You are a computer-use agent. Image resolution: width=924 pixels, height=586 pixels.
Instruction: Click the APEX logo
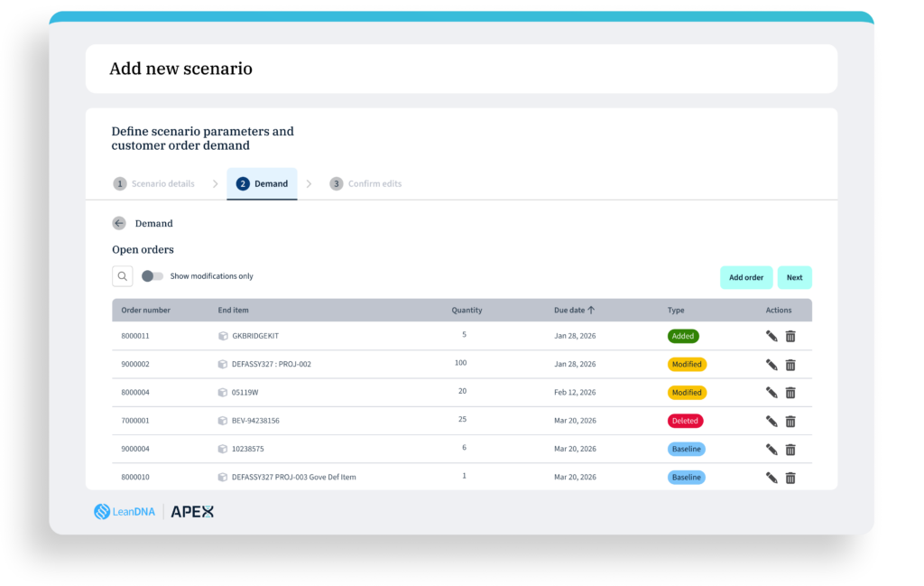point(192,512)
